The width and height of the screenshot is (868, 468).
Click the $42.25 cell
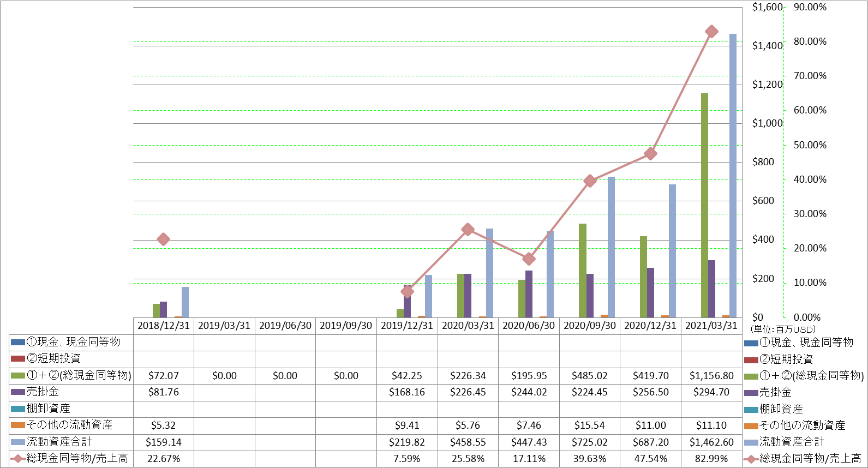(x=407, y=376)
